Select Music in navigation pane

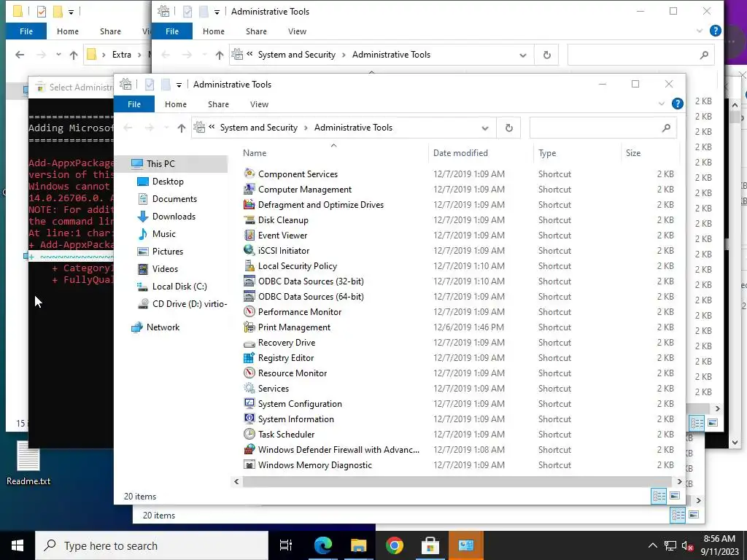pyautogui.click(x=164, y=234)
